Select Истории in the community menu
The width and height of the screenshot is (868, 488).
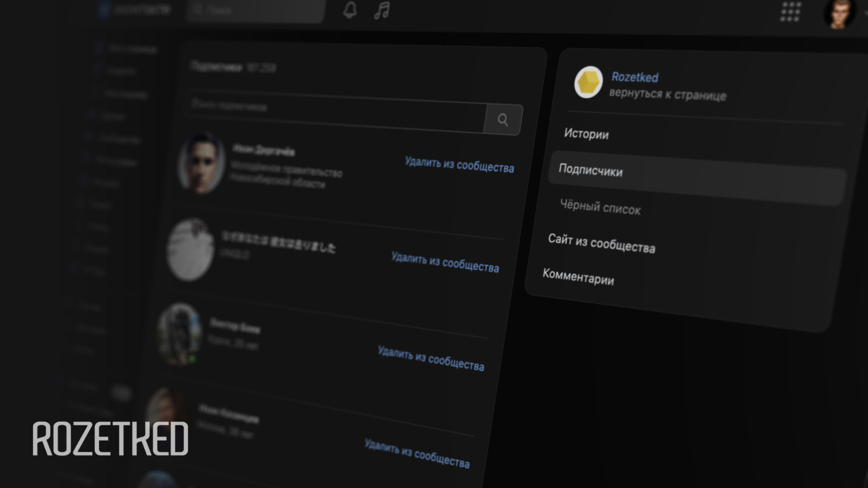click(586, 134)
